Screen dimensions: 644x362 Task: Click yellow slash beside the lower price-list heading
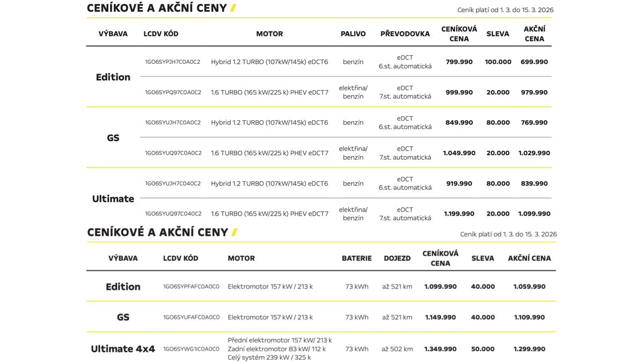coord(234,232)
